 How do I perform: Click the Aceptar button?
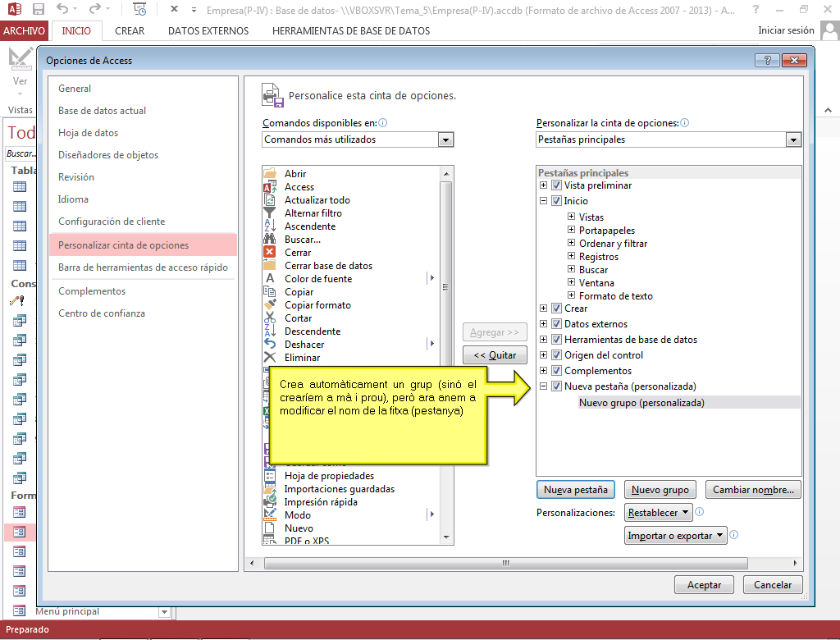tap(704, 585)
